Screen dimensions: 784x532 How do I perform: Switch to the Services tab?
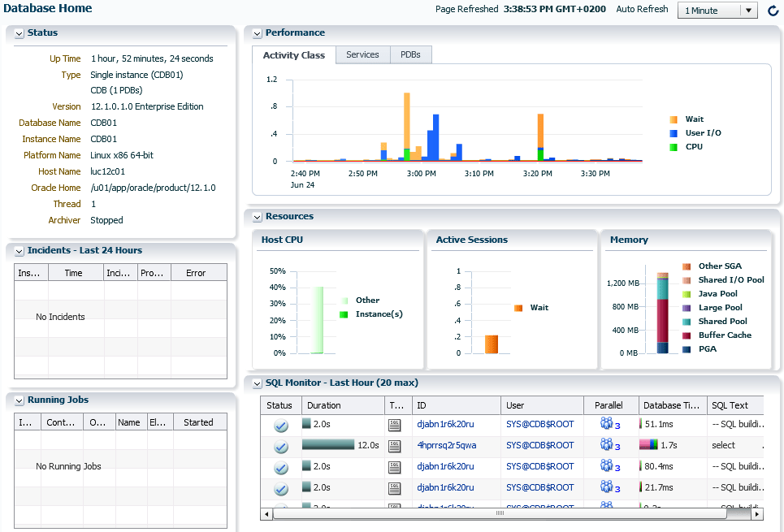tap(362, 54)
